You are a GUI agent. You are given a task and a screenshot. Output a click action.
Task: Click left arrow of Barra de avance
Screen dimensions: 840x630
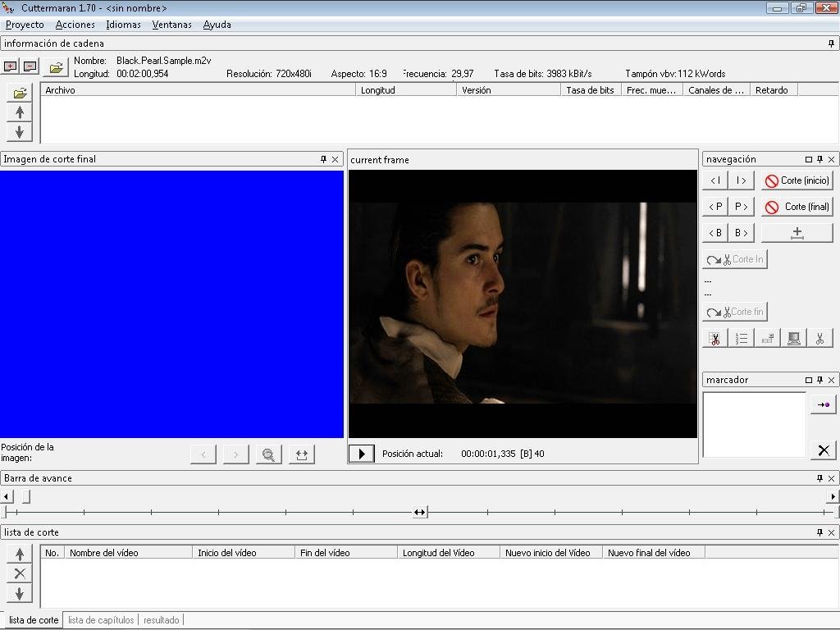click(7, 496)
